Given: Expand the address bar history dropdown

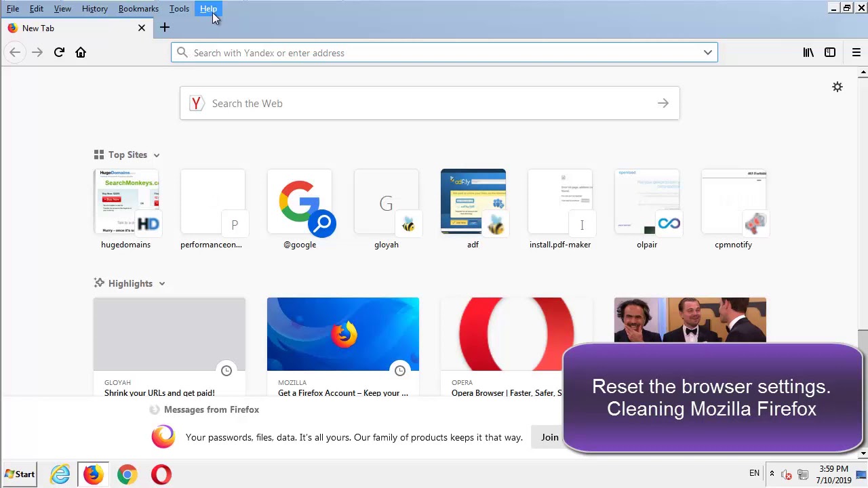Looking at the screenshot, I should coord(707,53).
